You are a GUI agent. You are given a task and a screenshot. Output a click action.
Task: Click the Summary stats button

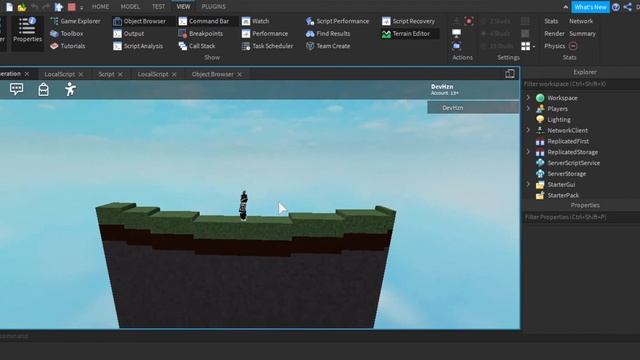[582, 33]
